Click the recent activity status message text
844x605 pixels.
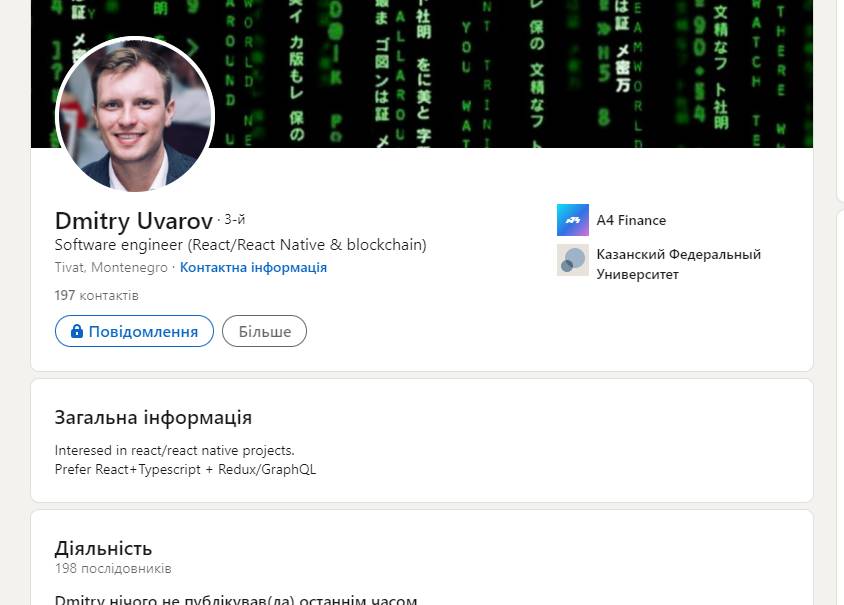[236, 600]
